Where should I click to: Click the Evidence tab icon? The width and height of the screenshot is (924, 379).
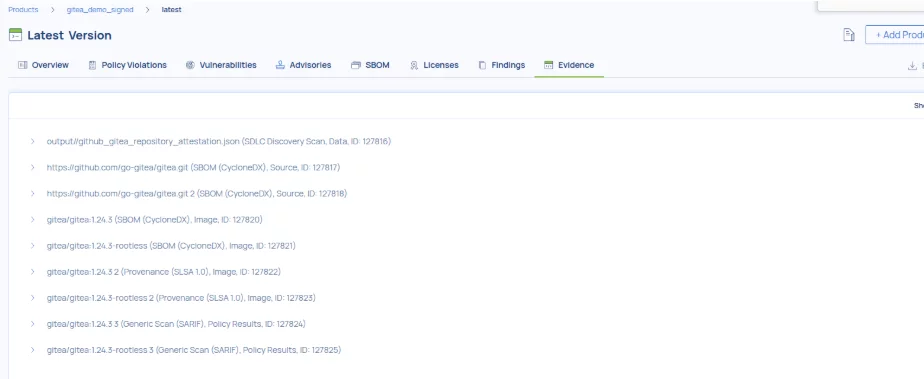click(548, 65)
